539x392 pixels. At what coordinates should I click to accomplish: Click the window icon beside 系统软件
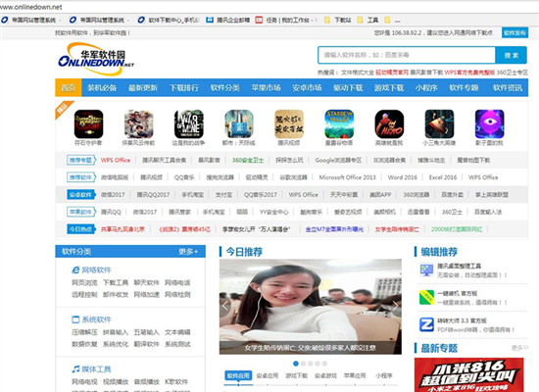(x=75, y=319)
